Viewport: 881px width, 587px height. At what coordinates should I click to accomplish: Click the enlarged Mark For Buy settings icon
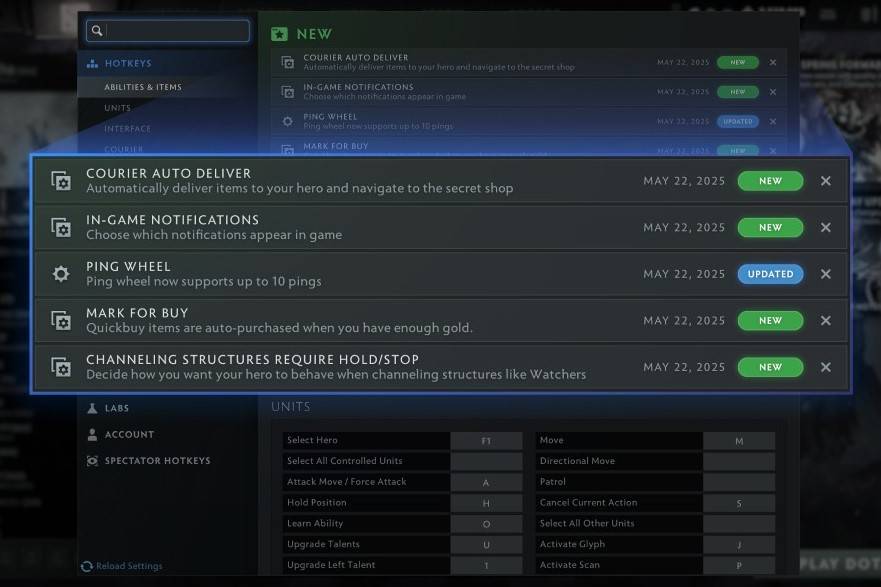click(61, 321)
